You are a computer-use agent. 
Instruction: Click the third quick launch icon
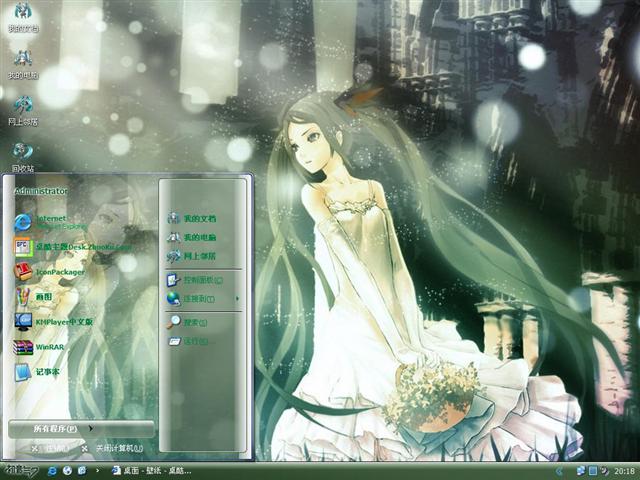coord(82,471)
